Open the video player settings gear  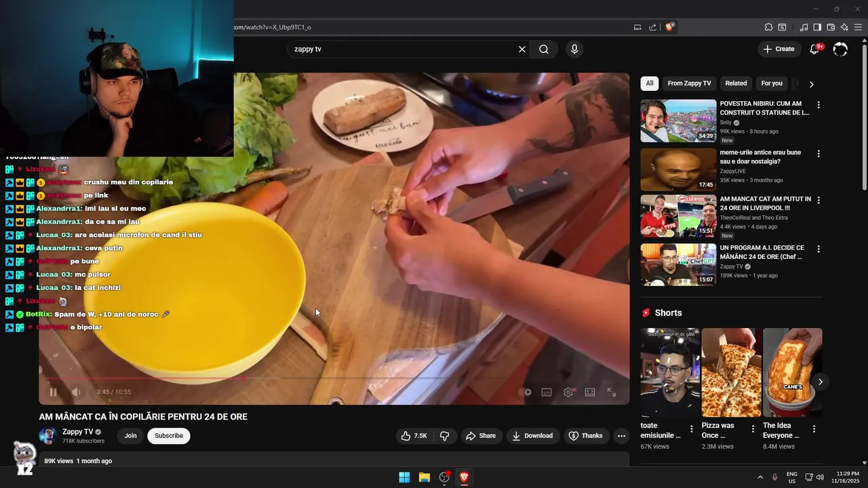[x=568, y=392]
